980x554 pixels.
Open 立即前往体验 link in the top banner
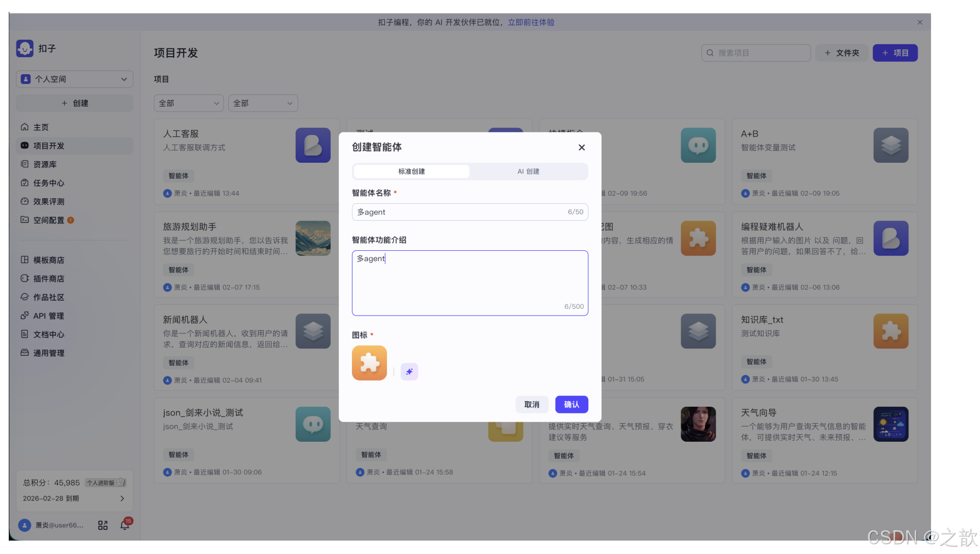click(x=531, y=22)
